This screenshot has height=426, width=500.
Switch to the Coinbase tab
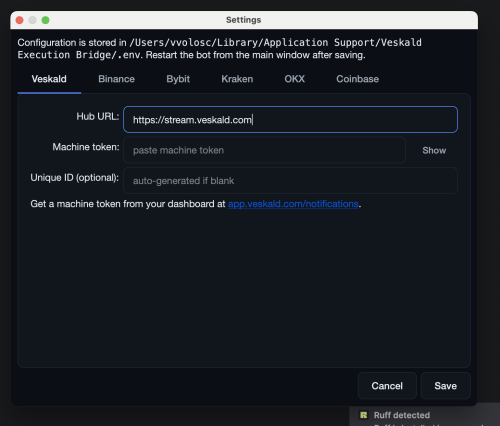[x=357, y=79]
